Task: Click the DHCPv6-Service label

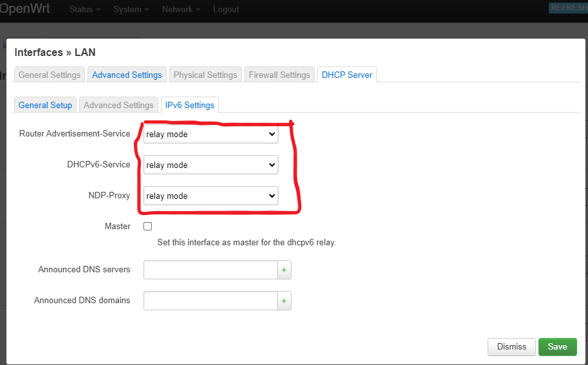Action: click(x=98, y=164)
